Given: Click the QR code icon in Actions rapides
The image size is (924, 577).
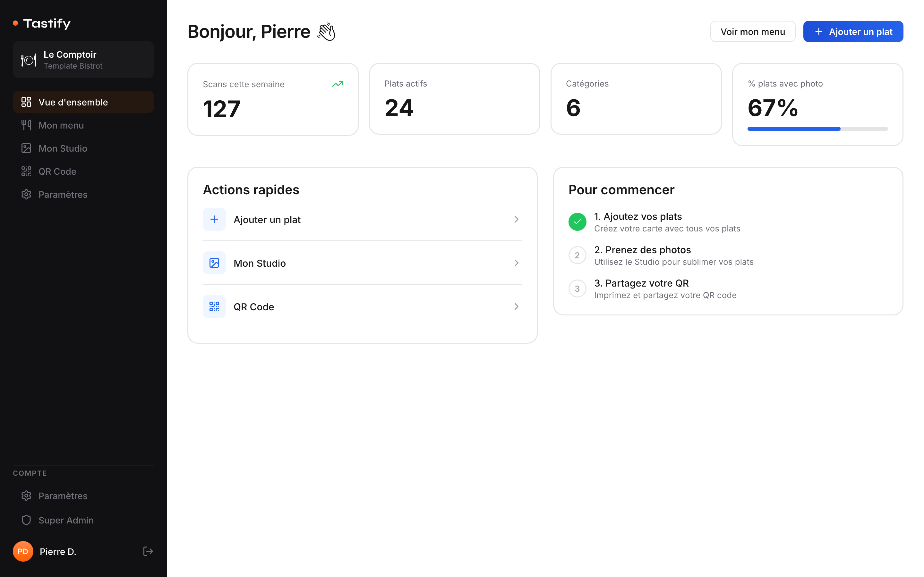Looking at the screenshot, I should 214,306.
